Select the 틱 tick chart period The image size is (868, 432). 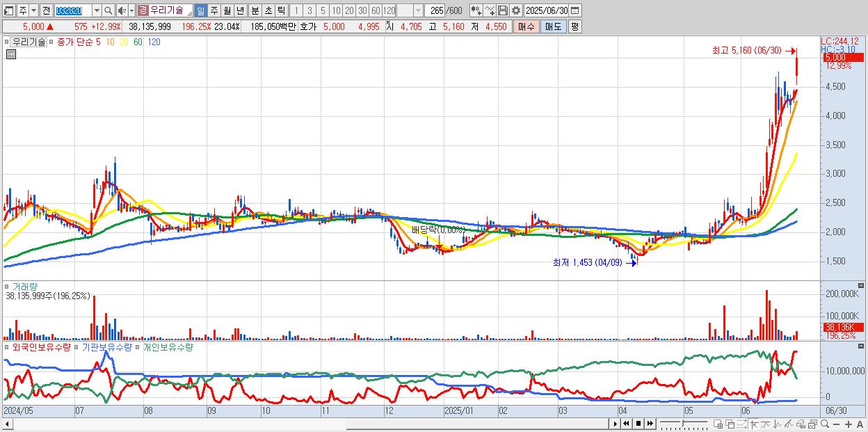click(281, 10)
